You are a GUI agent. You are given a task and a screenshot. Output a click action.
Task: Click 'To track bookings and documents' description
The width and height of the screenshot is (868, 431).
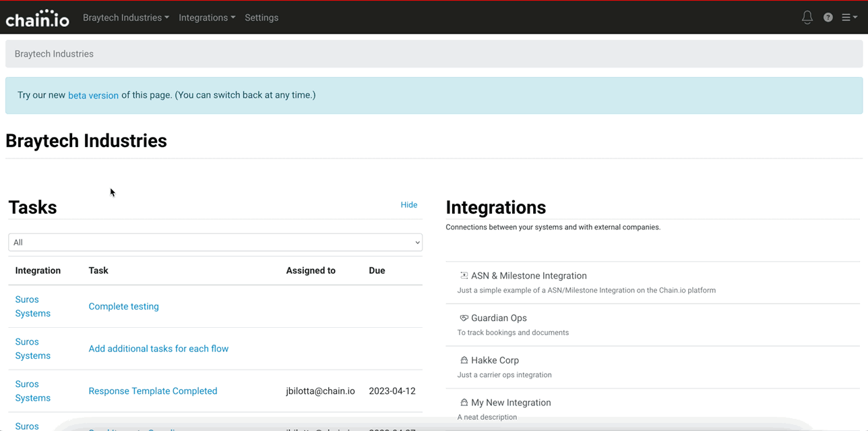click(513, 333)
